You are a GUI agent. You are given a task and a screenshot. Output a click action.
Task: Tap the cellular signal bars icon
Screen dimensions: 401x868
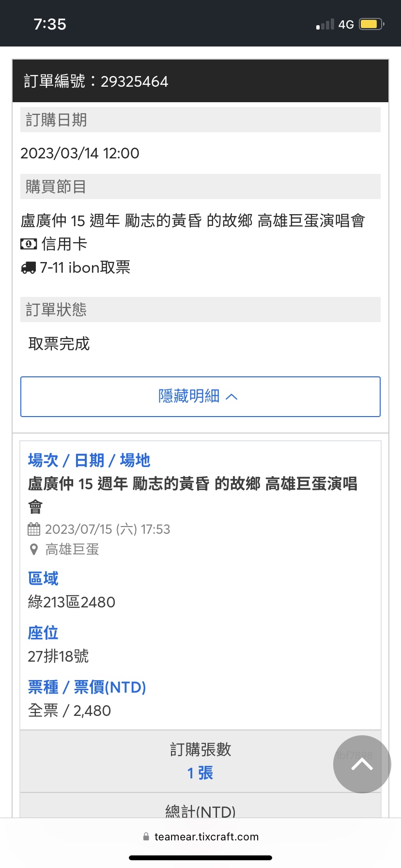click(325, 24)
